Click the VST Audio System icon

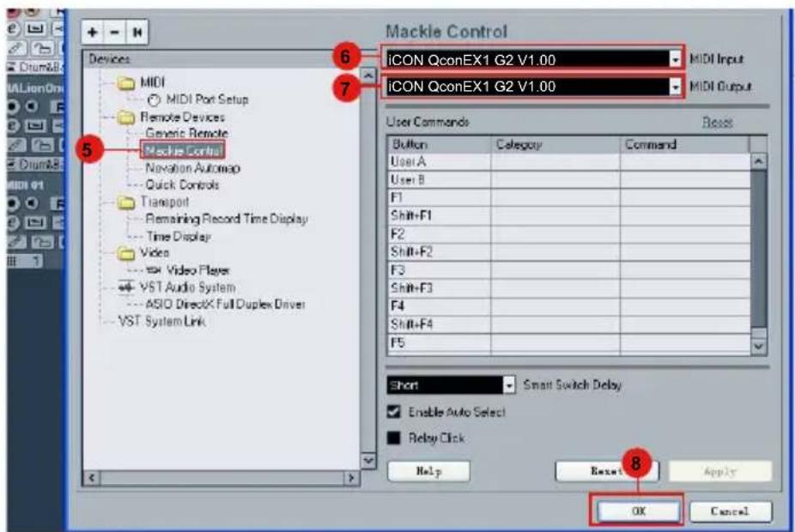[x=125, y=287]
